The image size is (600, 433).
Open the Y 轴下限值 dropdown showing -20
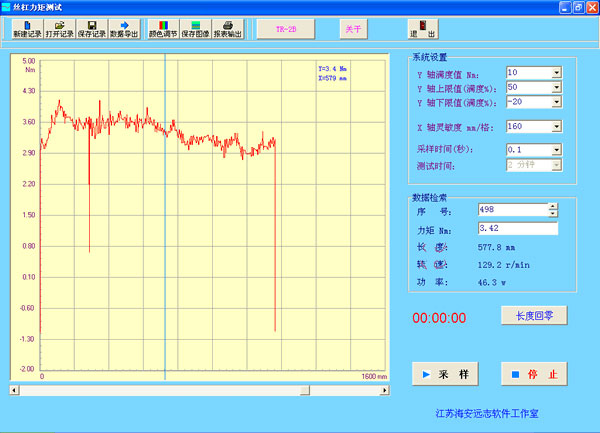pos(556,101)
